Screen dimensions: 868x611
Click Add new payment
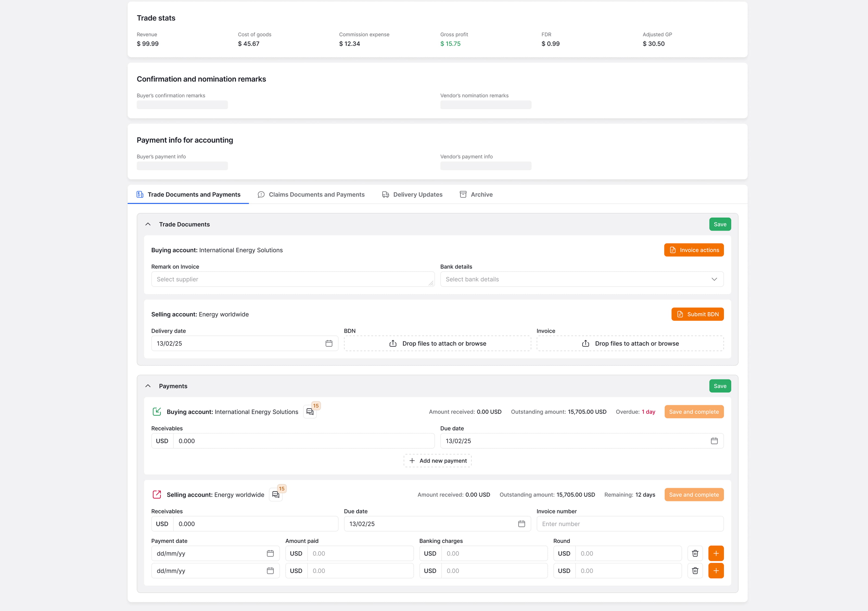[438, 460]
